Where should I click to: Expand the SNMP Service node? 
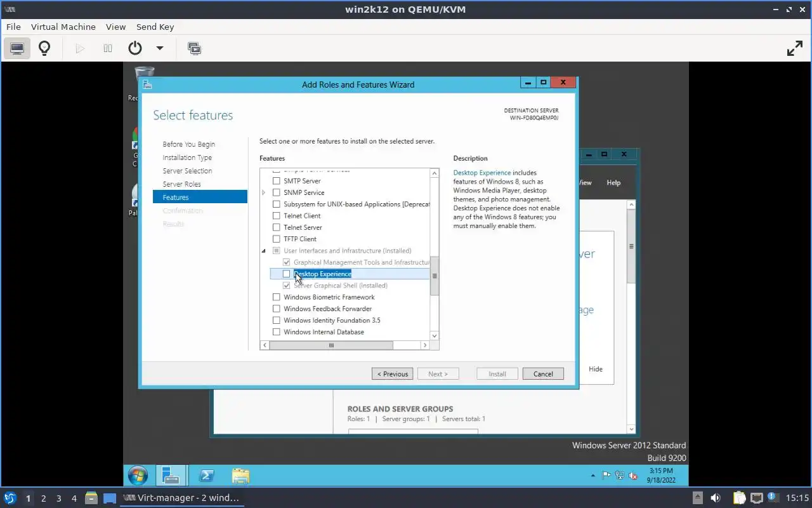coord(264,192)
